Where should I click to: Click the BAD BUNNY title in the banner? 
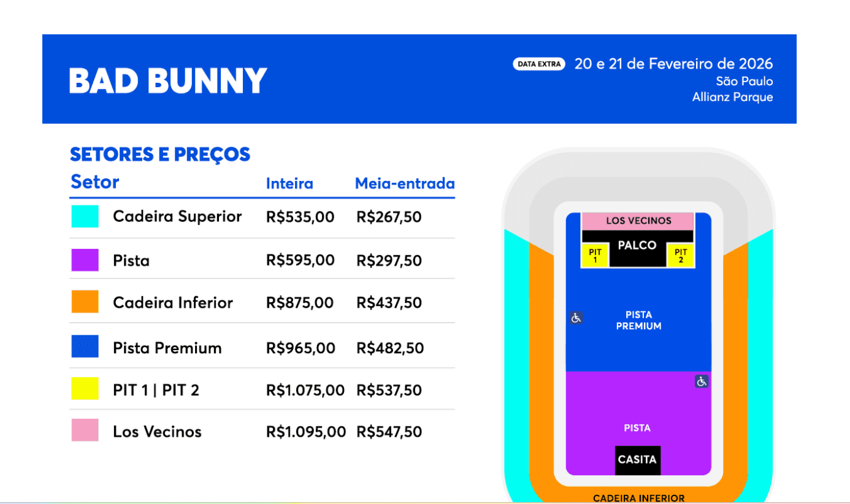pos(168,80)
